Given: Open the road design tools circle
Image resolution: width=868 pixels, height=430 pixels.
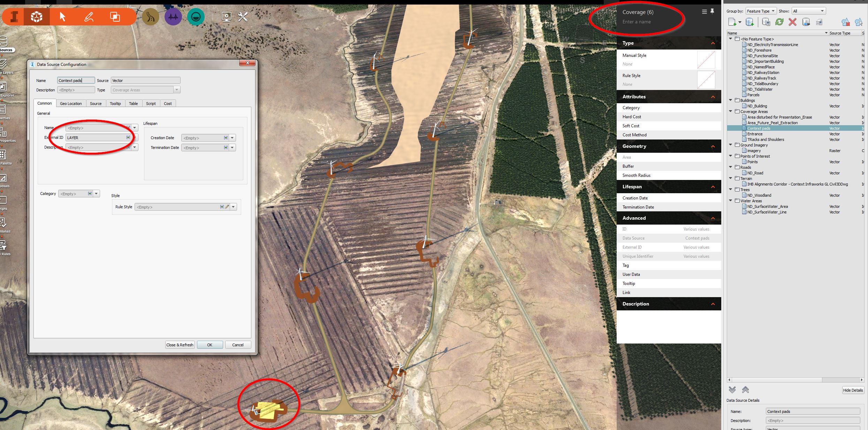Looking at the screenshot, I should click(x=151, y=16).
